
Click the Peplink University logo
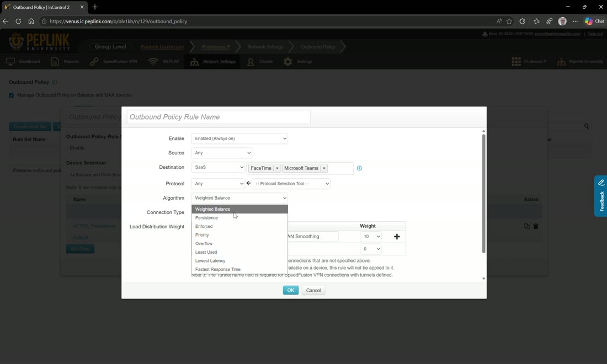click(39, 42)
